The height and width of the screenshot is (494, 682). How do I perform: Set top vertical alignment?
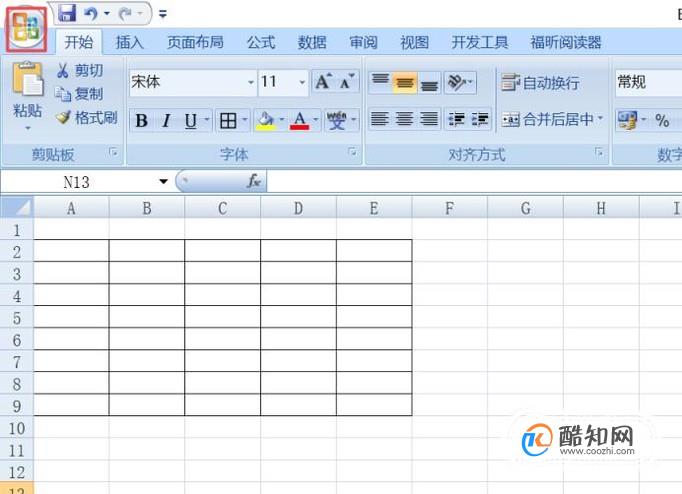point(381,82)
